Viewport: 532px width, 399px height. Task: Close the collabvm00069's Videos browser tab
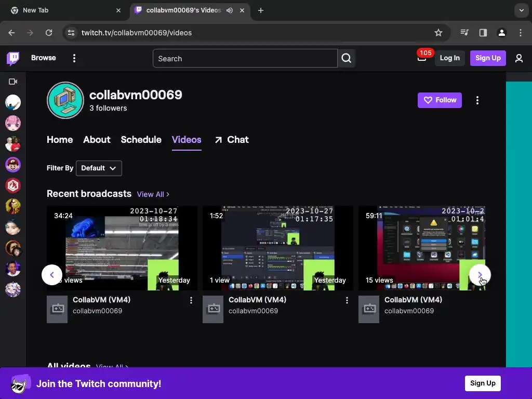pyautogui.click(x=242, y=10)
